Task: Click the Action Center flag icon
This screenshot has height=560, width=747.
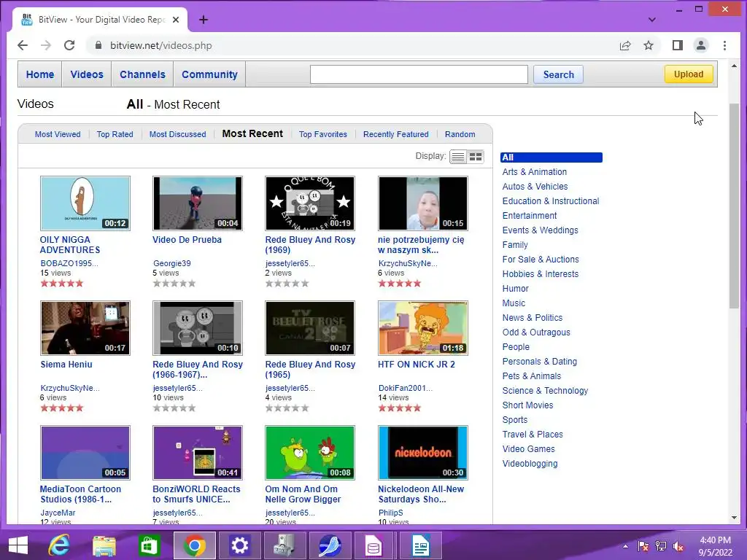Action: click(x=643, y=546)
